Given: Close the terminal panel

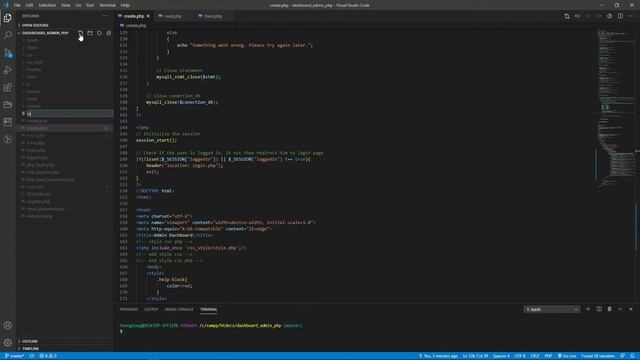Looking at the screenshot, I should click(631, 309).
